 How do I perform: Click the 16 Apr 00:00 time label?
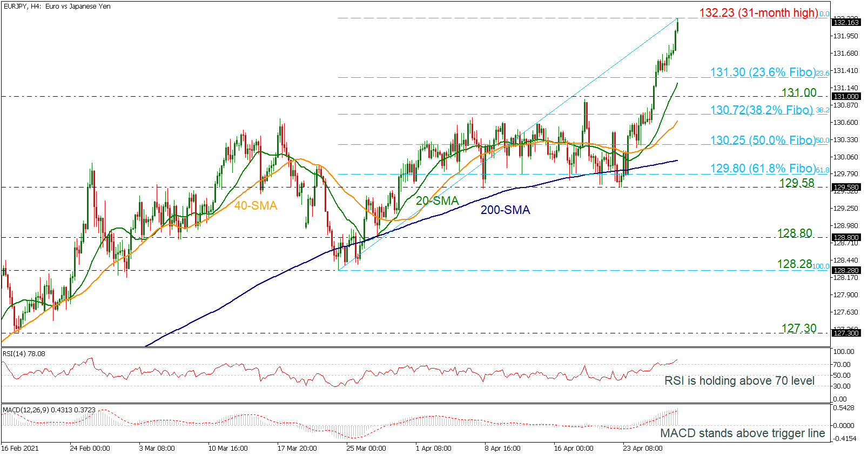click(x=574, y=449)
